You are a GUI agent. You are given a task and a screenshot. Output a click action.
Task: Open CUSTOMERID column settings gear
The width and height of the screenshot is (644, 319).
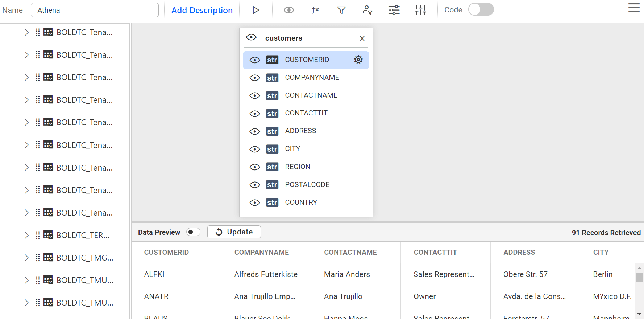[358, 60]
